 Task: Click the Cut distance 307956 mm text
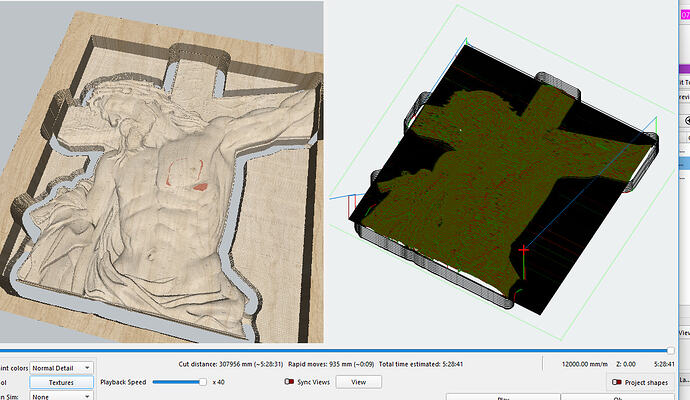pyautogui.click(x=231, y=364)
